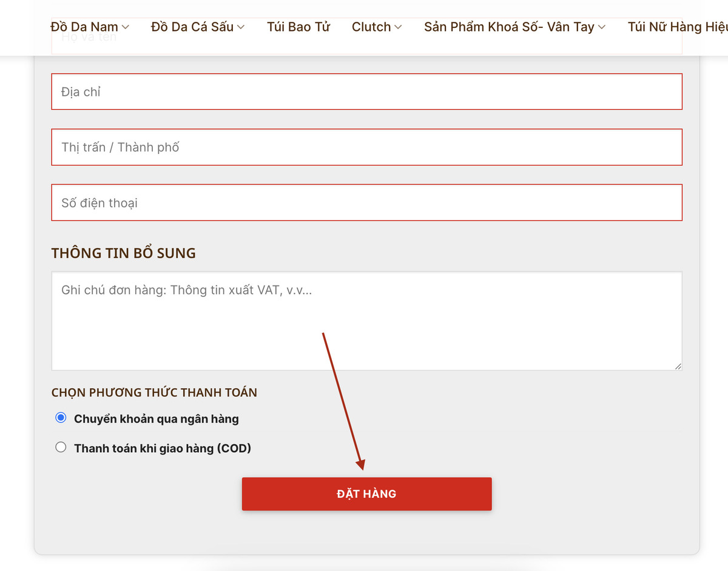Select the Chuyển khoản qua ngân hàng radio button

tap(61, 418)
